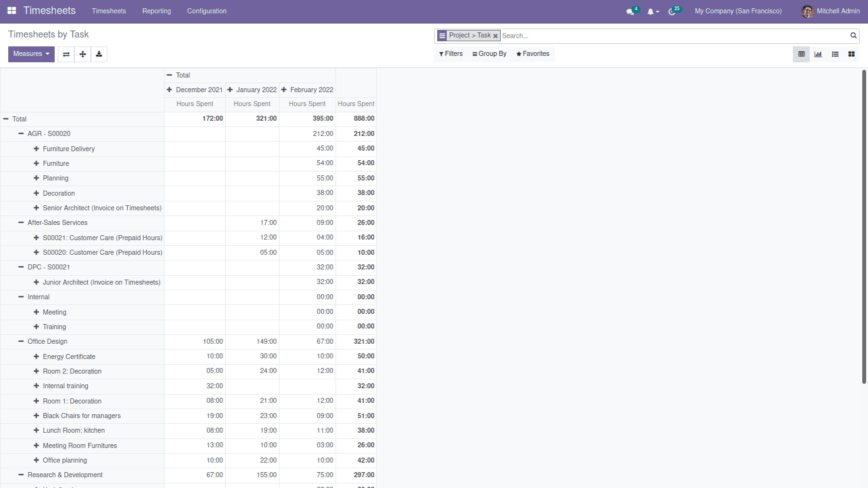Screen dimensions: 868x488
Task: Switch to graph view
Action: 818,54
